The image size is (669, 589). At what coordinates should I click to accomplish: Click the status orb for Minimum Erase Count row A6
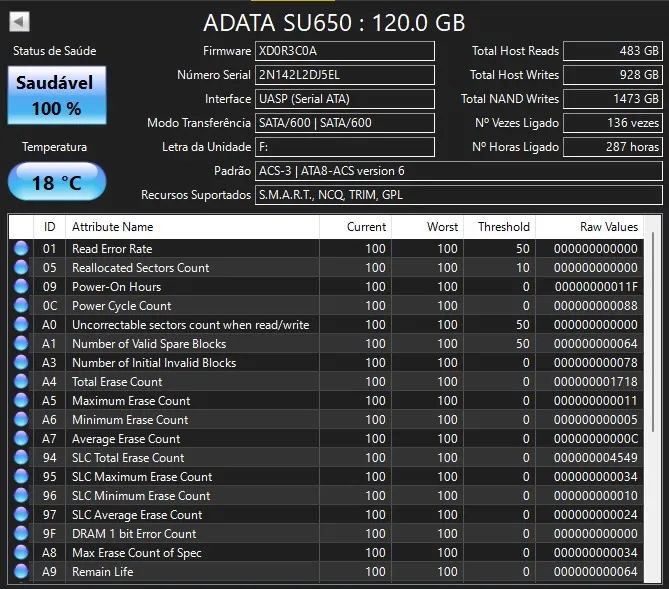[21, 420]
